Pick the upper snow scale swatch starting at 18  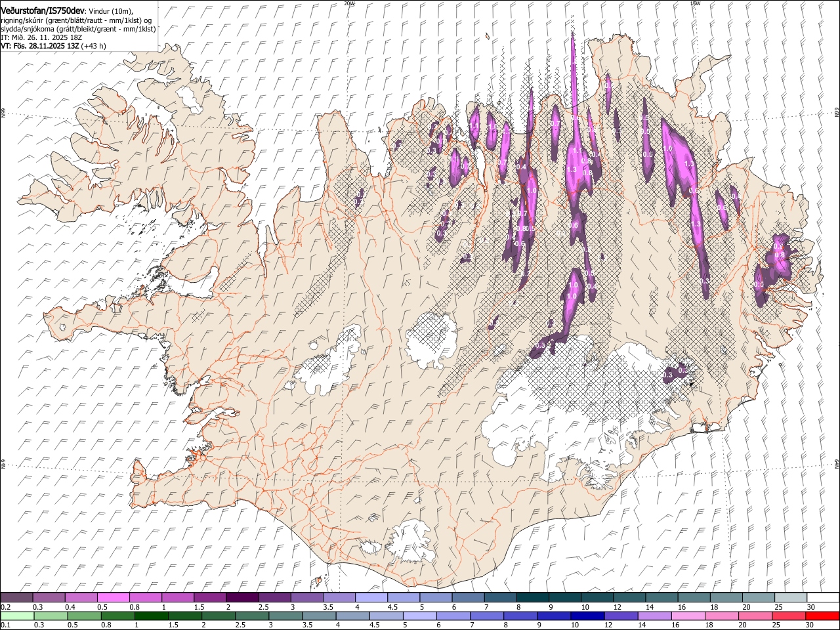pos(726,597)
